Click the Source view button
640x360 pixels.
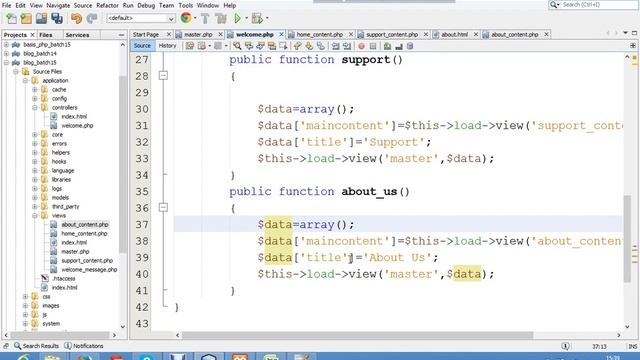click(142, 46)
